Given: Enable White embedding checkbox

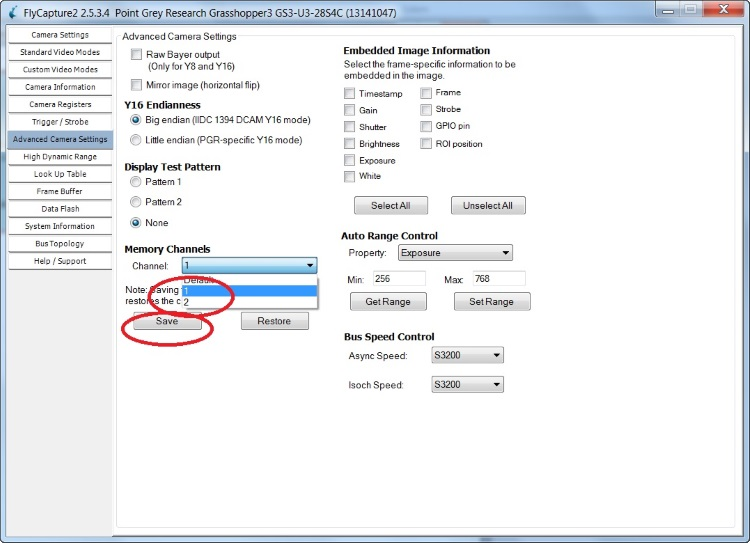Looking at the screenshot, I should click(x=350, y=177).
